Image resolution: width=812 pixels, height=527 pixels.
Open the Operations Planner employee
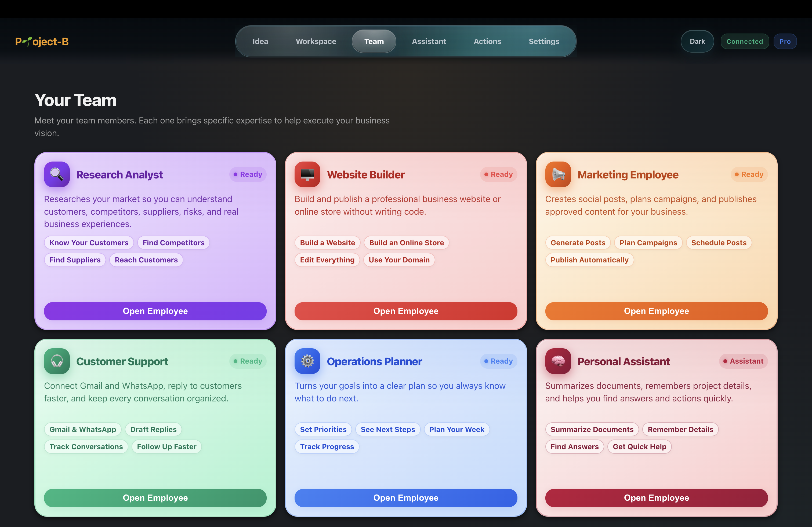point(406,498)
